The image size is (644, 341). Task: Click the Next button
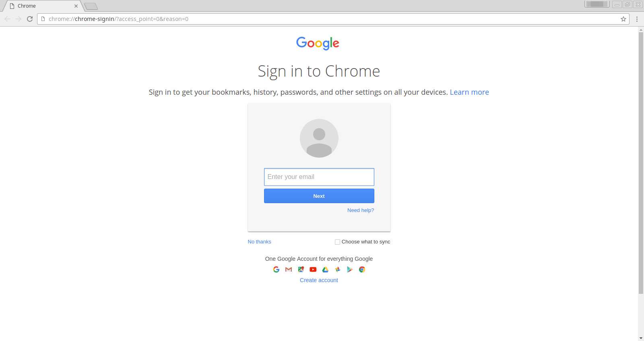(x=319, y=196)
